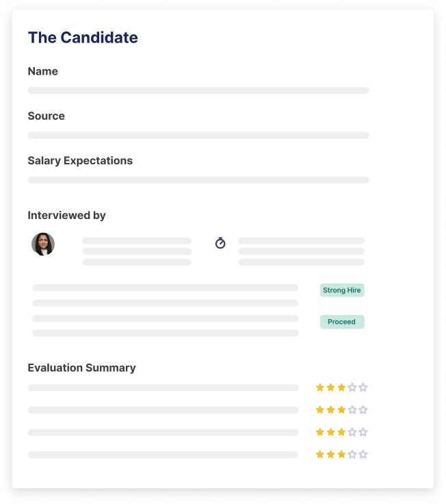Viewport: 446px width, 504px height.
Task: Click the Name field placeholder bar
Action: click(x=198, y=90)
